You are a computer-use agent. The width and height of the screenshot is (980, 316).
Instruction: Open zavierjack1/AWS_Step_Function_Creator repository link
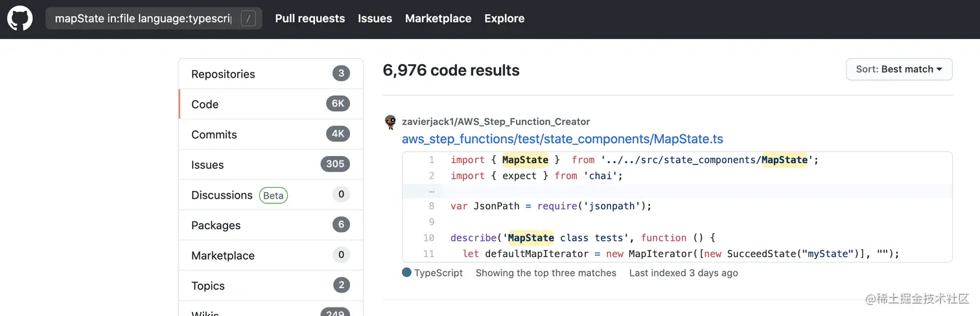(496, 122)
